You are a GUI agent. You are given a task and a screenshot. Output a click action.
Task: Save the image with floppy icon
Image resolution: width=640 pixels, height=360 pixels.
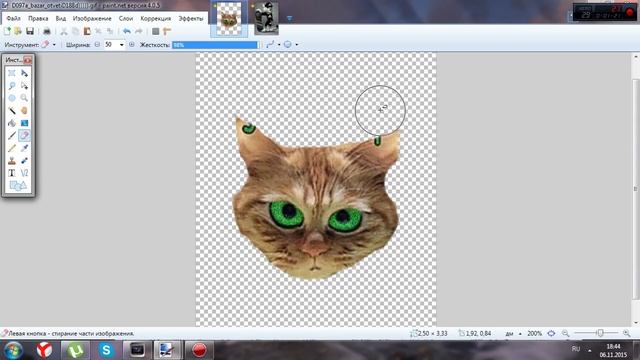30,31
